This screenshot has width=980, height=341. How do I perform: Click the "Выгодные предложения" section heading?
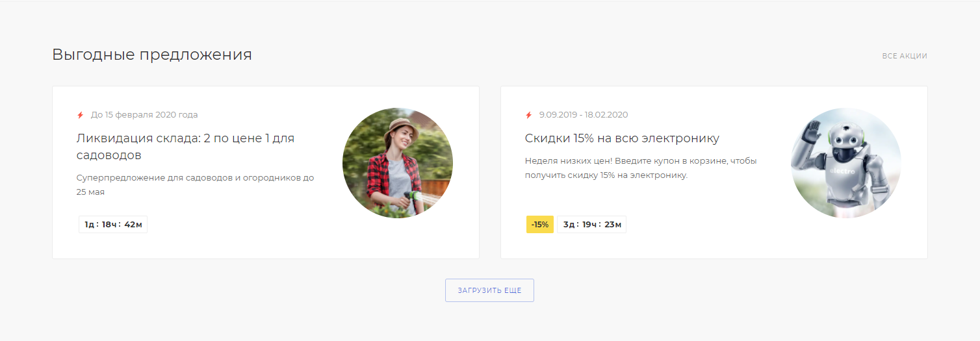coord(152,55)
